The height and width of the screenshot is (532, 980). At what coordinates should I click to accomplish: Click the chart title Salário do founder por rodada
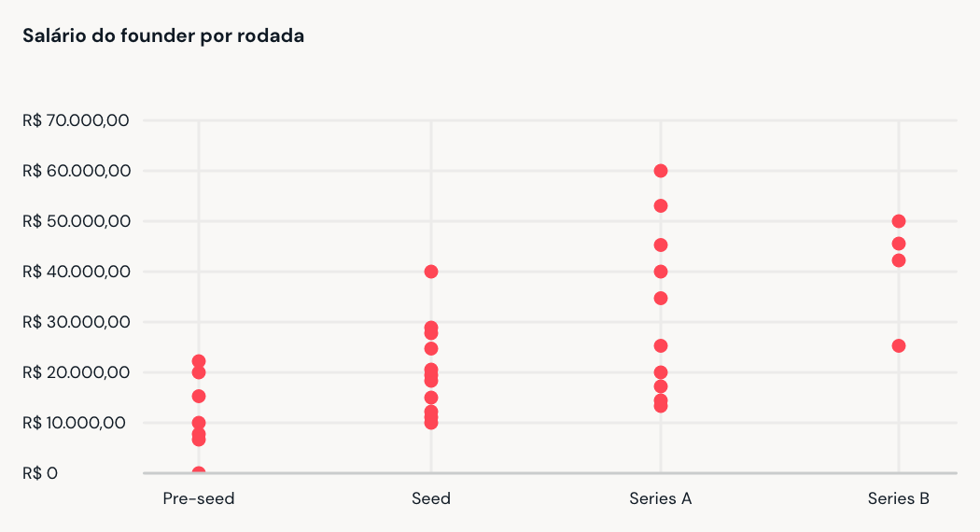tap(163, 35)
